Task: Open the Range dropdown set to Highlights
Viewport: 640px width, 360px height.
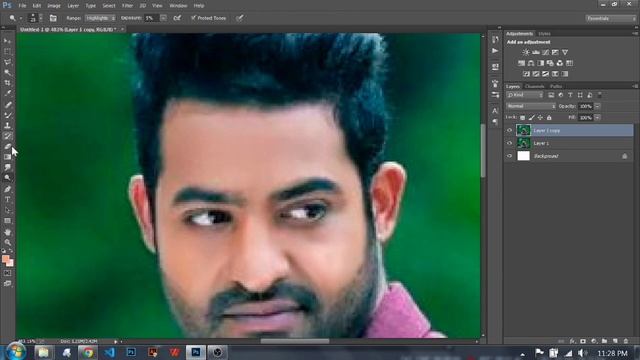Action: tap(100, 18)
